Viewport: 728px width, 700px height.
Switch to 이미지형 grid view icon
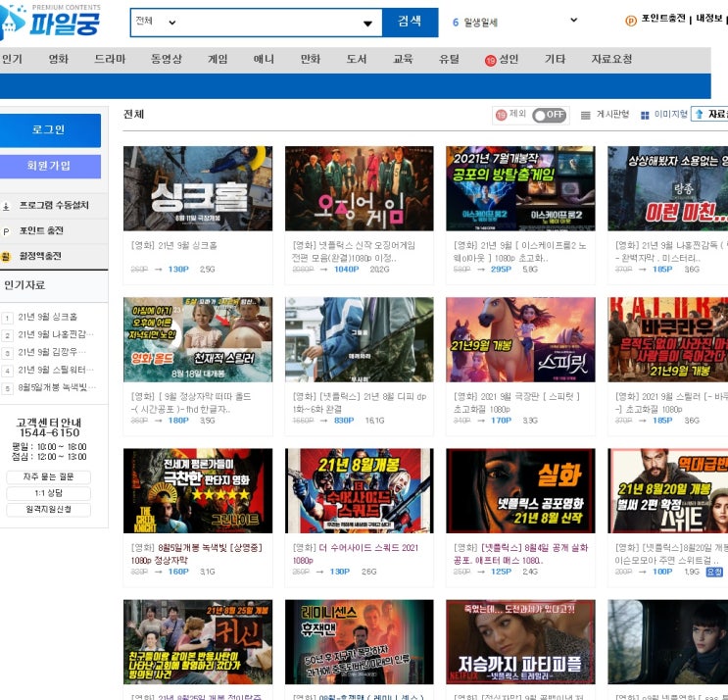point(645,115)
